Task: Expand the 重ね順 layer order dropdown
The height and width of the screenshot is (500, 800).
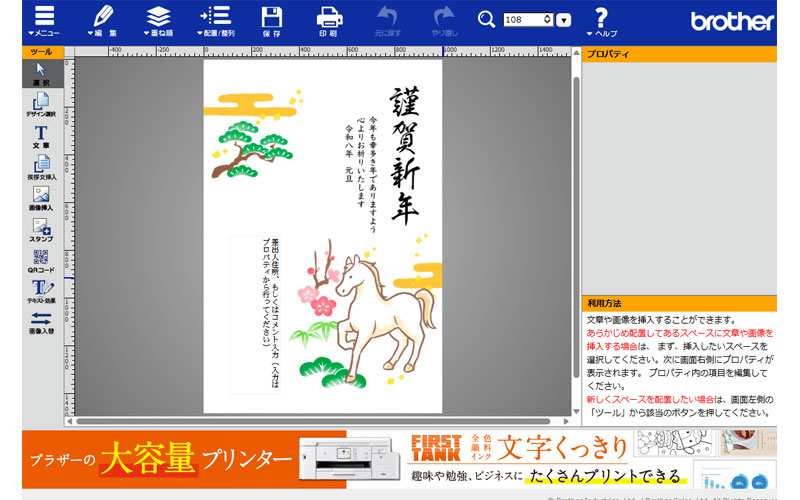Action: click(157, 20)
